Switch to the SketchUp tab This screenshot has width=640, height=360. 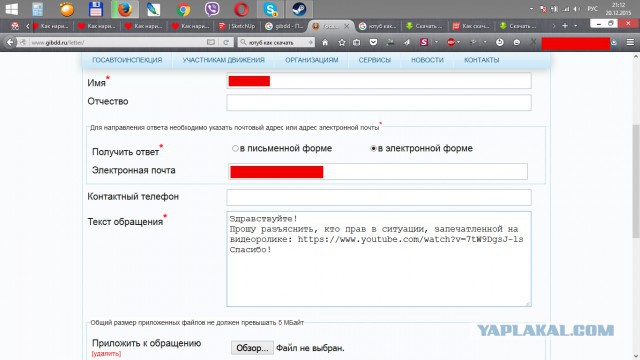point(237,26)
